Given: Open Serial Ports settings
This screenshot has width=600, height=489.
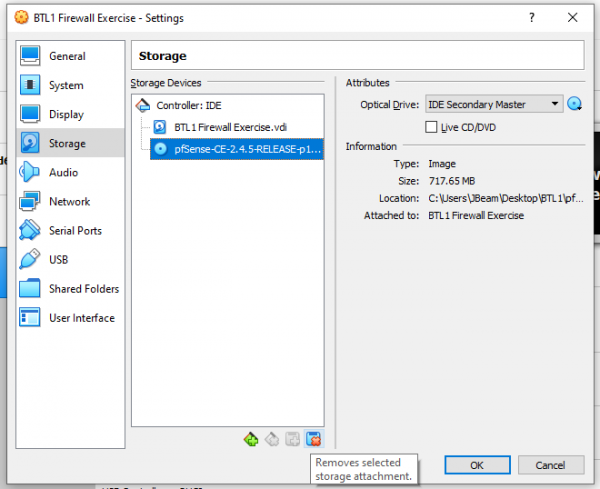Looking at the screenshot, I should [x=70, y=230].
